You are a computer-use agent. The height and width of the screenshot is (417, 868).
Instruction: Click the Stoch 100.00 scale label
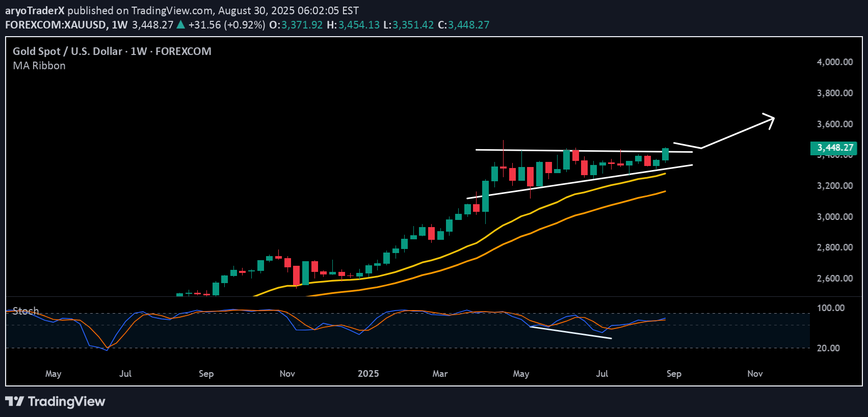pyautogui.click(x=830, y=308)
